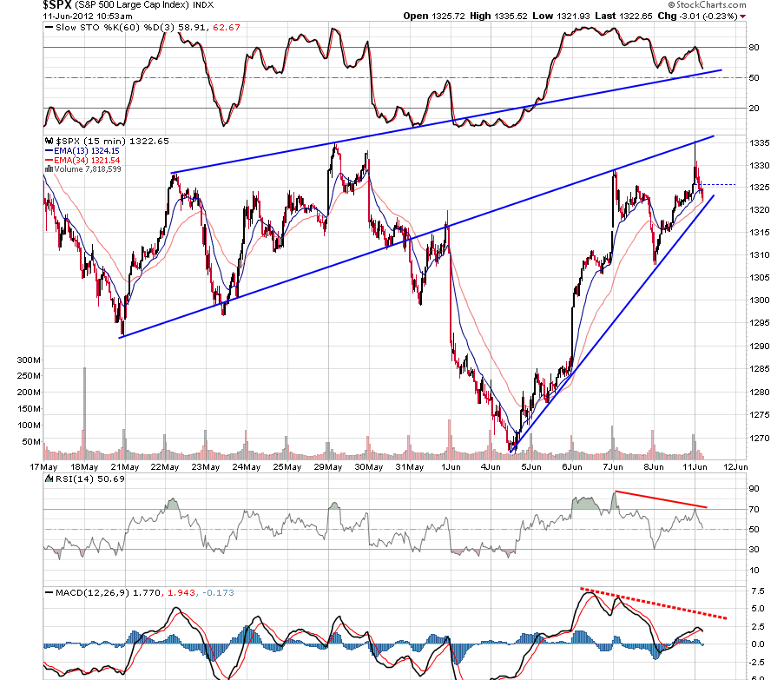Click the 1270 price axis label
Image resolution: width=784 pixels, height=680 pixels.
759,438
